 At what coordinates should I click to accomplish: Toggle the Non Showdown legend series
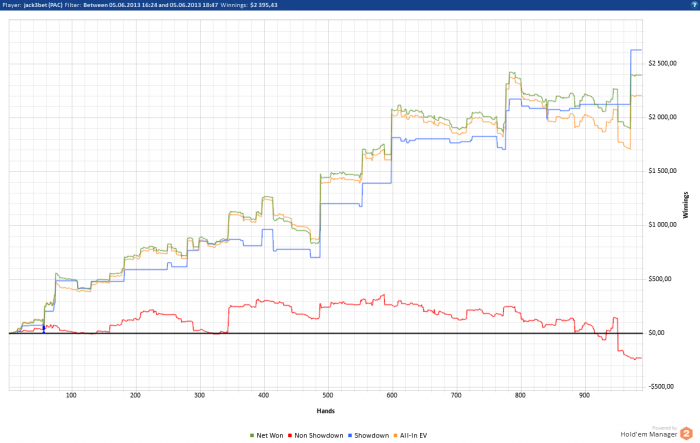tap(316, 435)
